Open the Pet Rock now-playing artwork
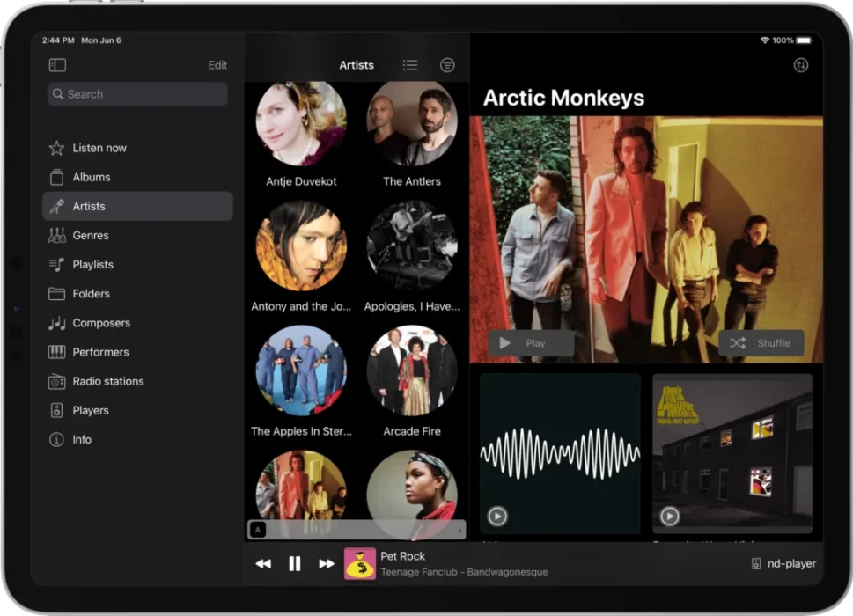 coord(359,564)
